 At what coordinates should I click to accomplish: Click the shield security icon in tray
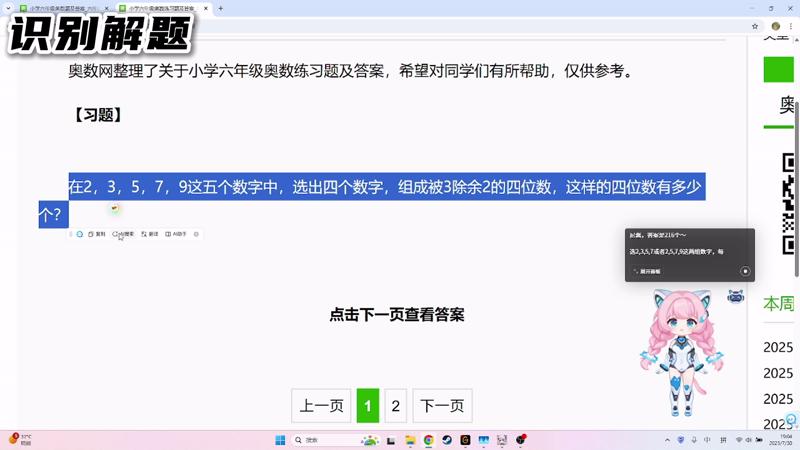click(681, 440)
